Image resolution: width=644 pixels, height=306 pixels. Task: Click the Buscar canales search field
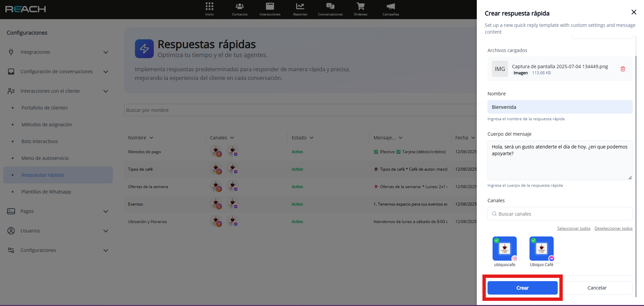coord(560,214)
